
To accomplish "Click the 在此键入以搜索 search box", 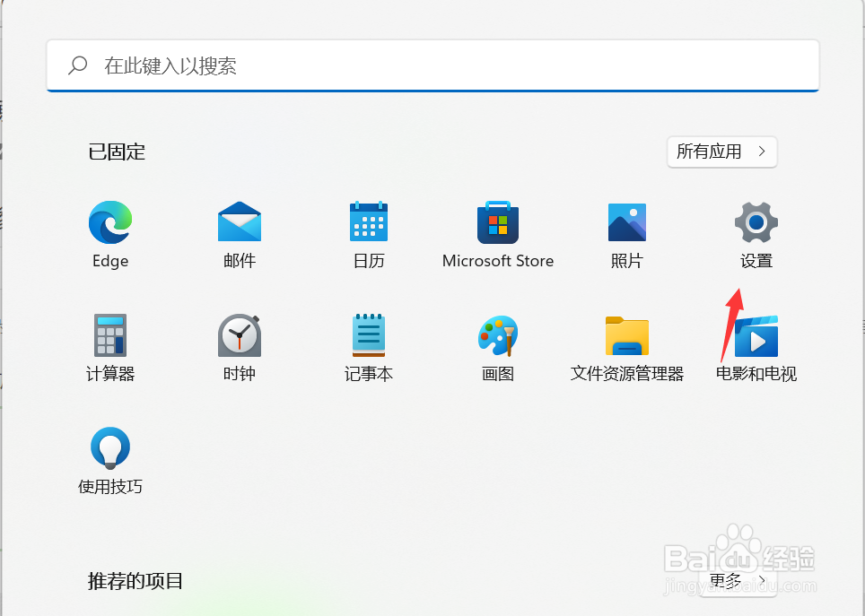I will (433, 65).
